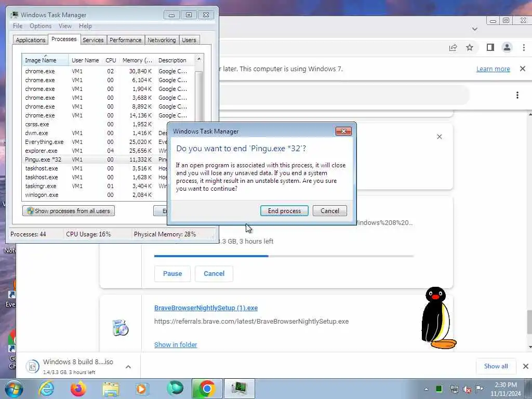Open Action Center flag tray icon

[479, 389]
